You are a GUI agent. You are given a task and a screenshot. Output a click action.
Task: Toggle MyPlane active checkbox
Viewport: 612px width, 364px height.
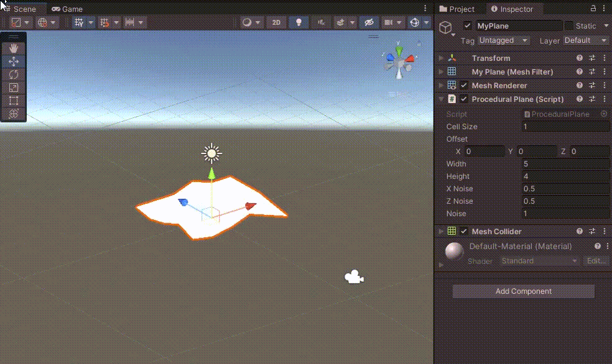coord(468,25)
